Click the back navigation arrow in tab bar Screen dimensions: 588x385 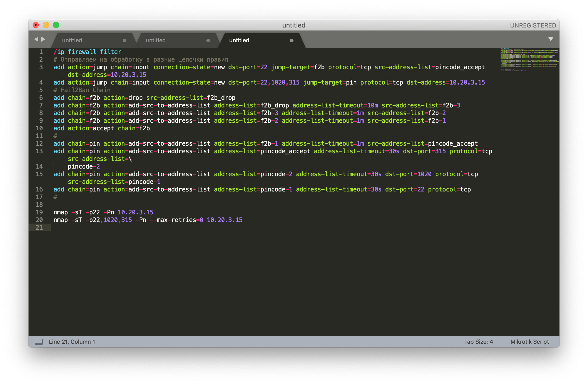36,39
